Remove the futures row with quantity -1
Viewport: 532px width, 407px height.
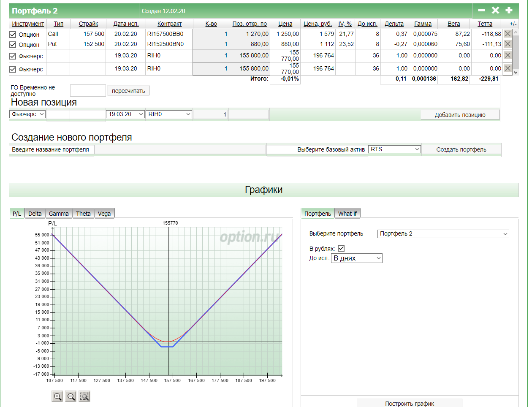(508, 68)
